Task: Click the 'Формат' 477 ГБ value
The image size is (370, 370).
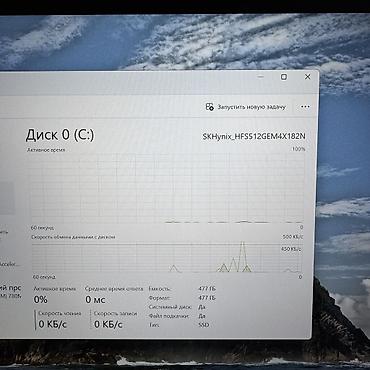Action: (207, 298)
